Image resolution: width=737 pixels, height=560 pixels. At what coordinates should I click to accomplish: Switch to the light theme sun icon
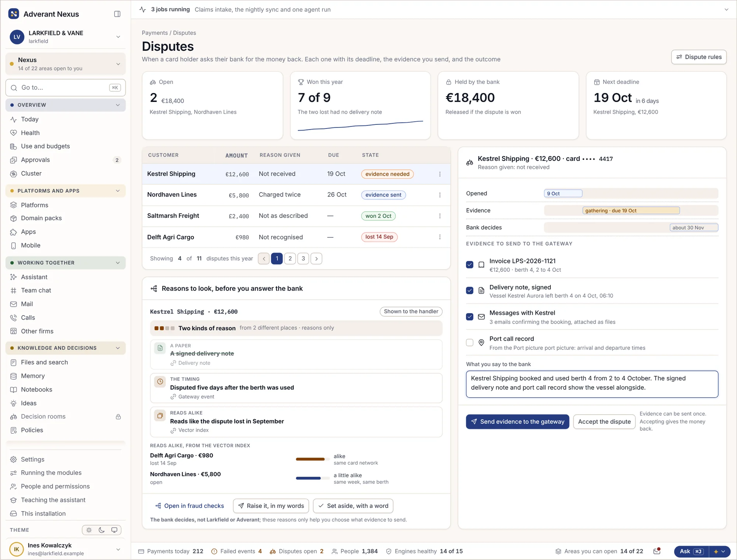tap(89, 530)
